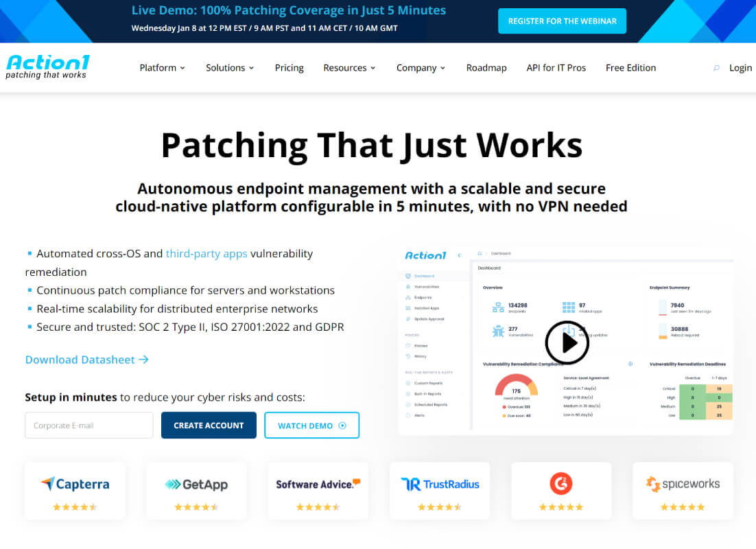Screen dimensions: 756x549
Task: Open the search magnifier icon beside Login
Action: (x=716, y=68)
